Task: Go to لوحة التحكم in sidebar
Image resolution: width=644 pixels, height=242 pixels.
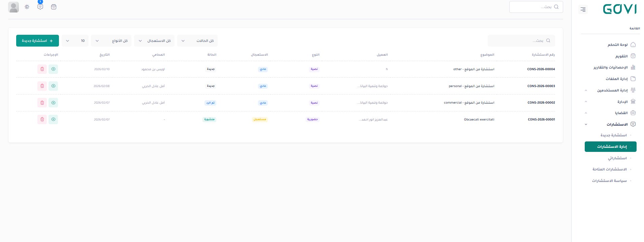Action: (617, 45)
